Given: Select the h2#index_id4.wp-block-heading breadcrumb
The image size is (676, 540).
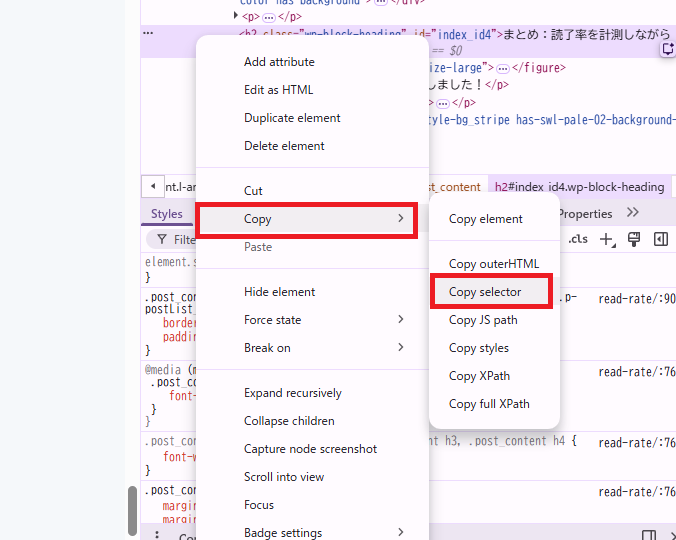Looking at the screenshot, I should point(579,187).
